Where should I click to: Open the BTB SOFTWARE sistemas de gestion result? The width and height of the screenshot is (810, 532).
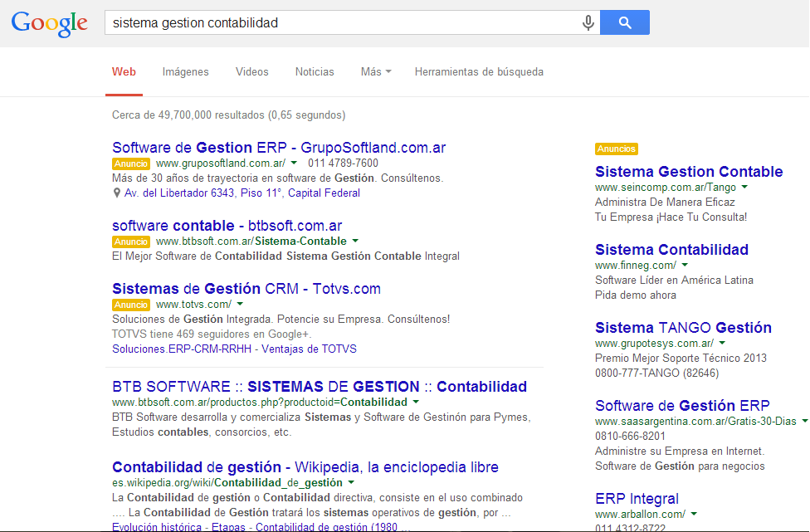(320, 387)
